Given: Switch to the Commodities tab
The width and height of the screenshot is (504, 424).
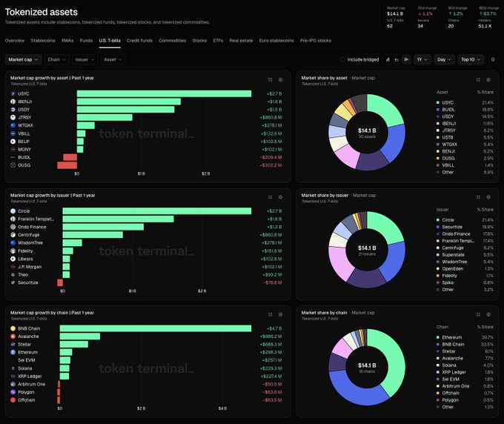Looking at the screenshot, I should click(172, 41).
